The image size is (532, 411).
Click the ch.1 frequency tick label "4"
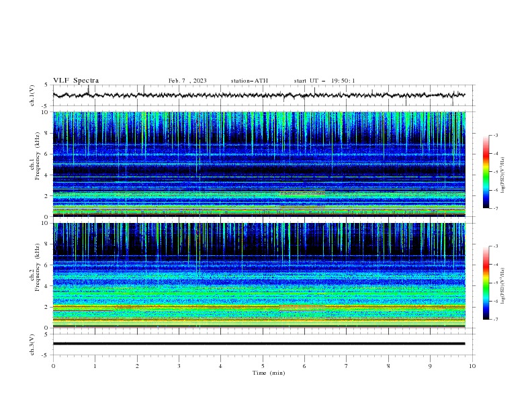(47, 175)
